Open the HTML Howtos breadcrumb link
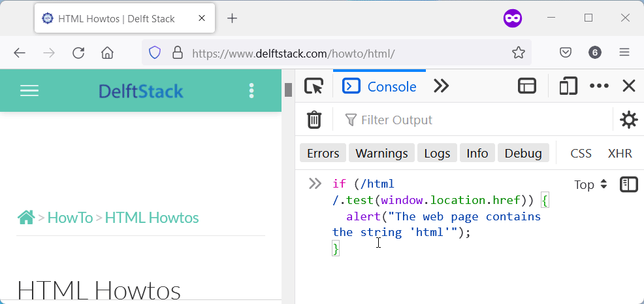This screenshot has width=644, height=304. [x=152, y=218]
